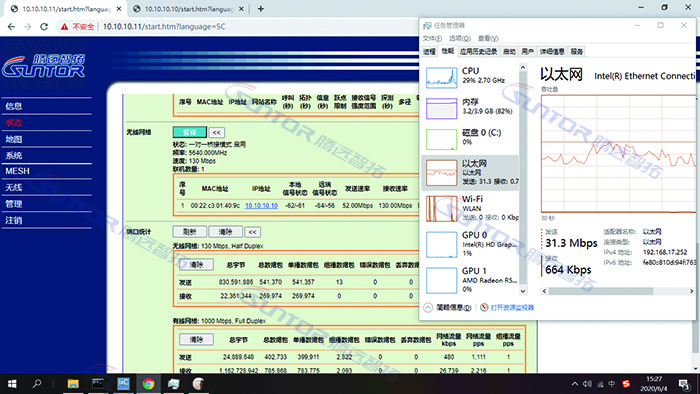Click the SUNTOR logo
This screenshot has height=394, width=700.
click(x=44, y=66)
